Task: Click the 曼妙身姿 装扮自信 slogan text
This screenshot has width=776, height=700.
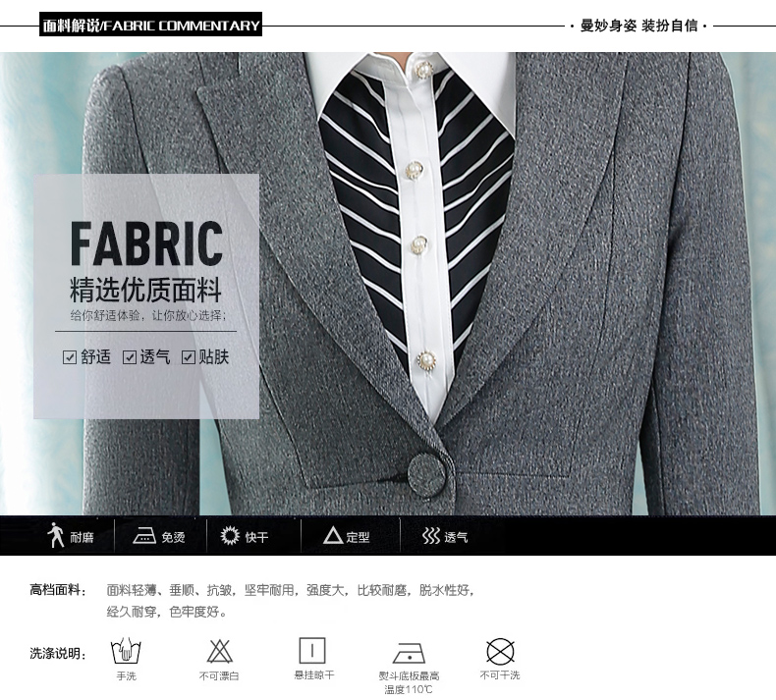Action: click(638, 26)
